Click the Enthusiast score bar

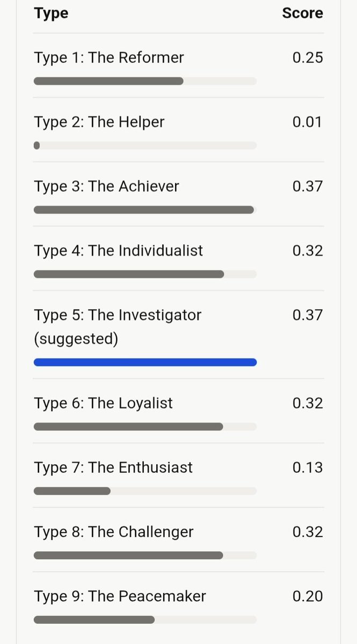(145, 491)
